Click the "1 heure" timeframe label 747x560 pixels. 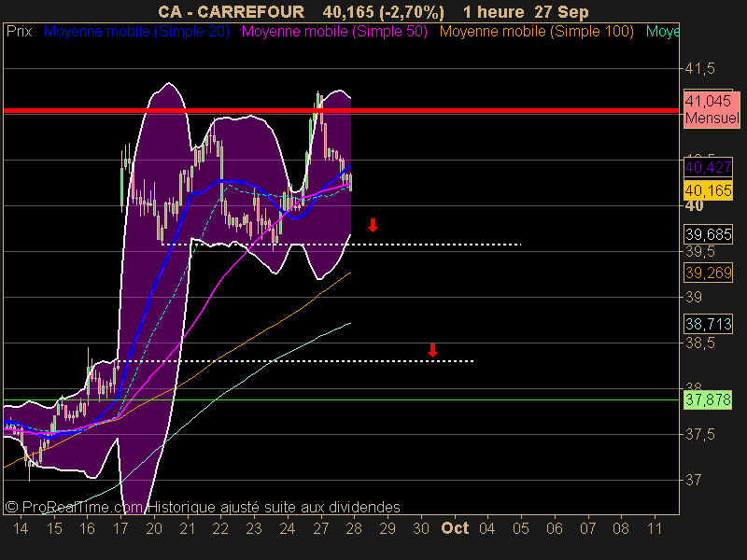(494, 12)
